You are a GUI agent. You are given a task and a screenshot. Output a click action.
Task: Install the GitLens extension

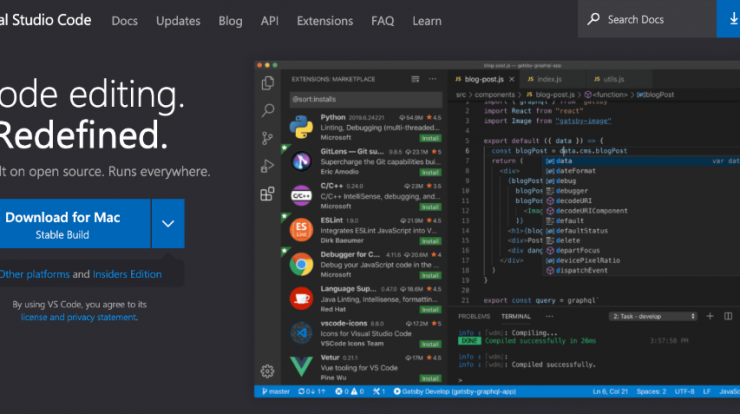pos(430,173)
